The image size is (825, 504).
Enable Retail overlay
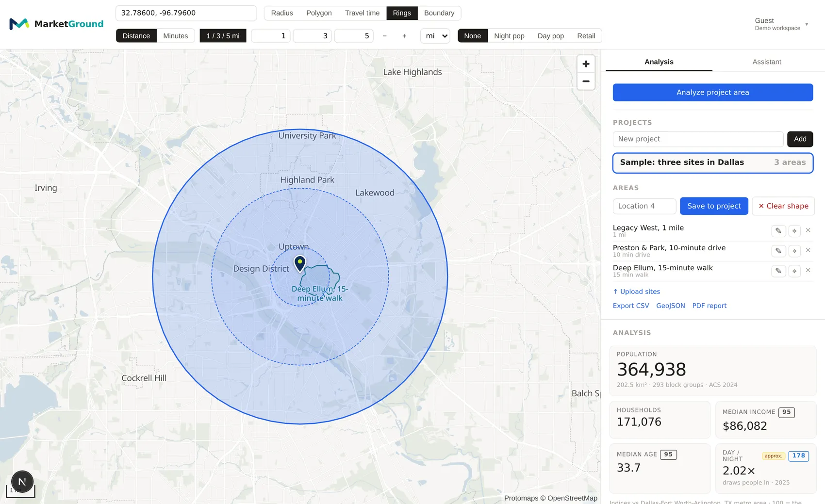pos(586,36)
